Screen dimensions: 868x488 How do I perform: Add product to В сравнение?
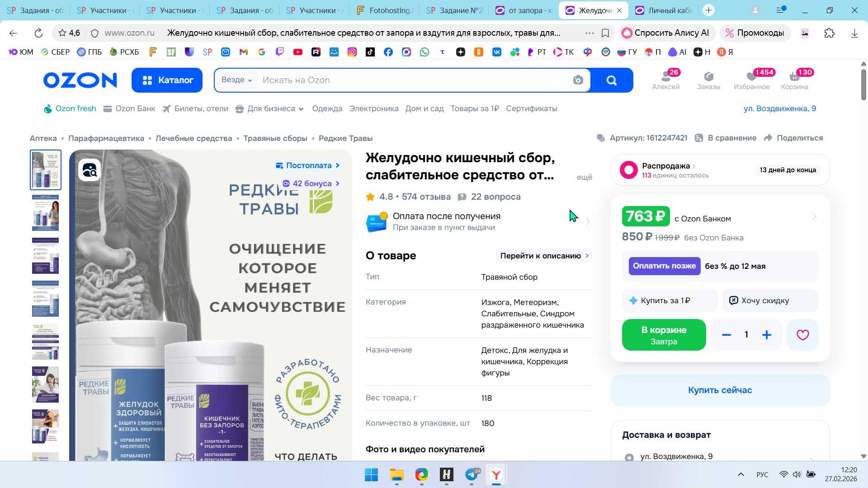(726, 138)
